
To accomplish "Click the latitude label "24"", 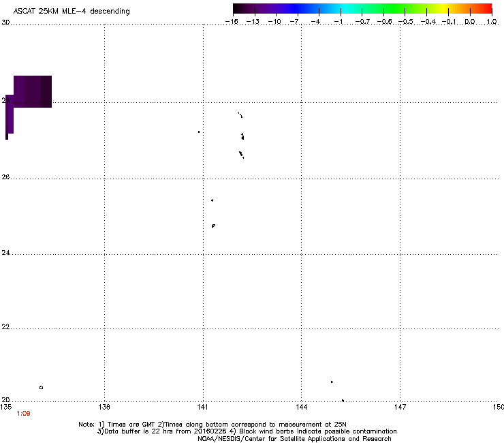I will 5,253.
